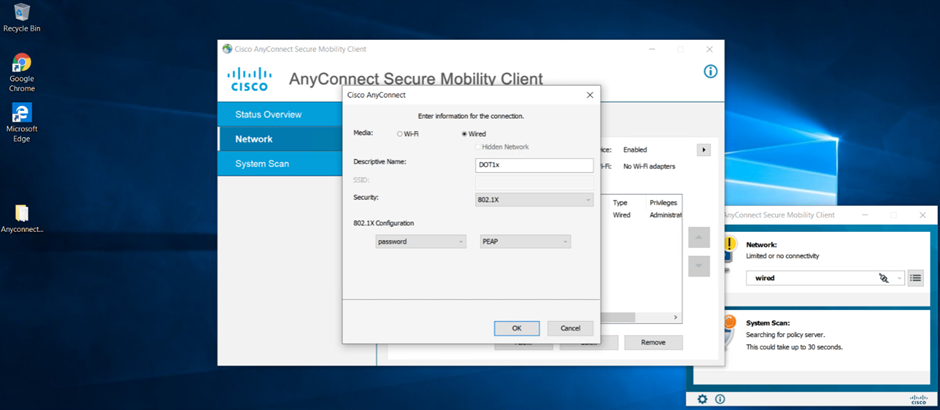
Task: Close the small AnyConnect window
Action: click(x=923, y=215)
